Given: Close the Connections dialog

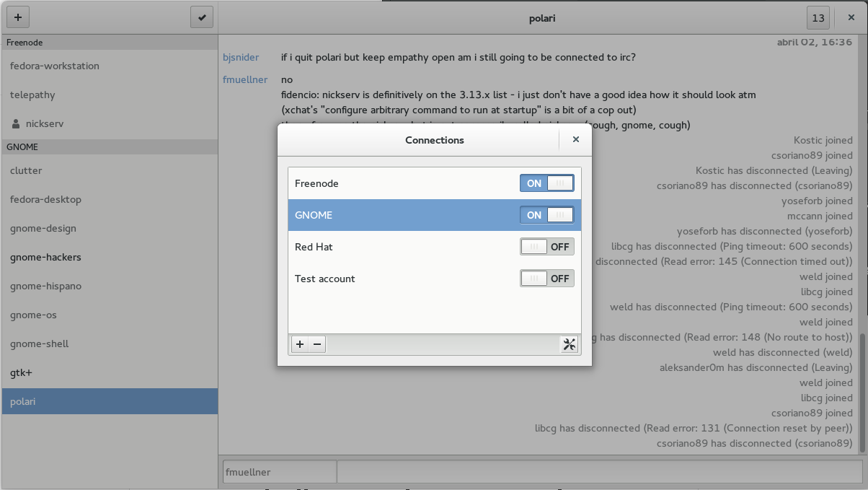Looking at the screenshot, I should point(575,139).
